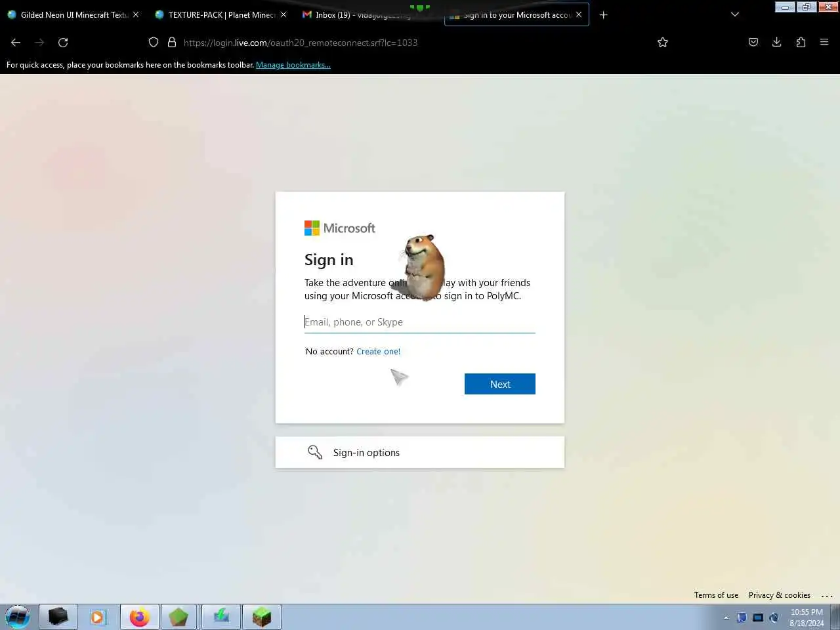The image size is (840, 630).
Task: Reload the current page
Action: pos(63,43)
